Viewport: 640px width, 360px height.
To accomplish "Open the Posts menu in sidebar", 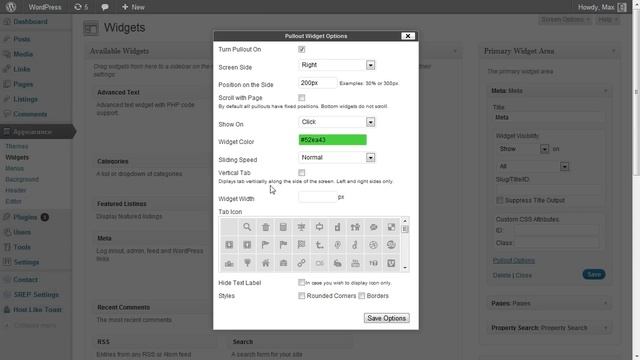I will tap(22, 39).
